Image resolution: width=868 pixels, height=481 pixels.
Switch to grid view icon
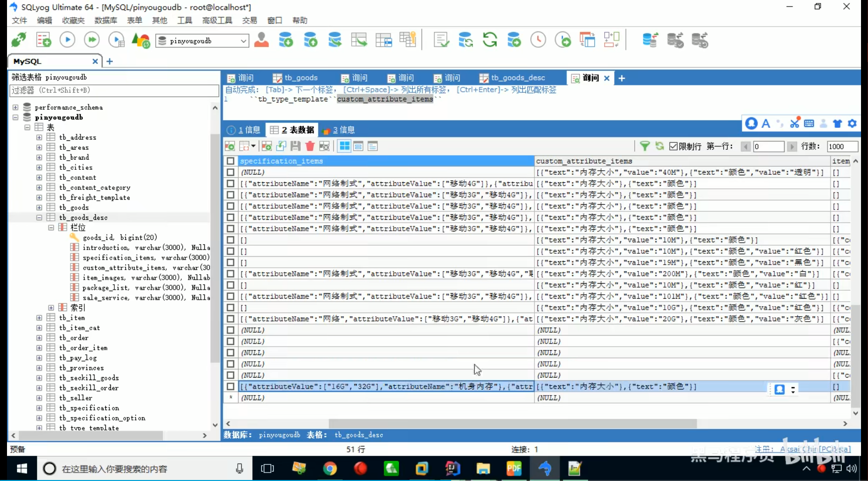(345, 146)
